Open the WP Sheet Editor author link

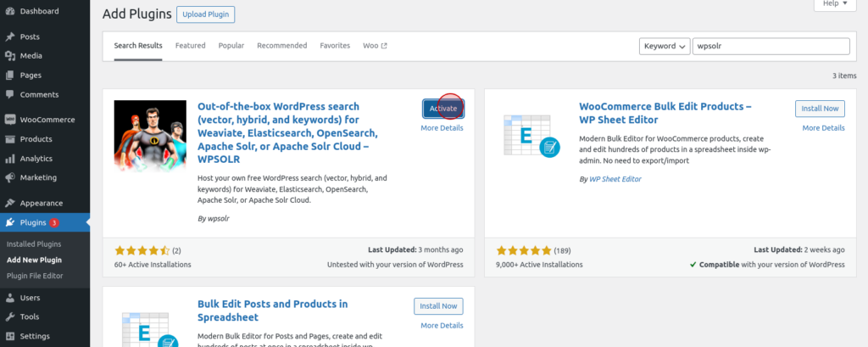click(x=615, y=179)
